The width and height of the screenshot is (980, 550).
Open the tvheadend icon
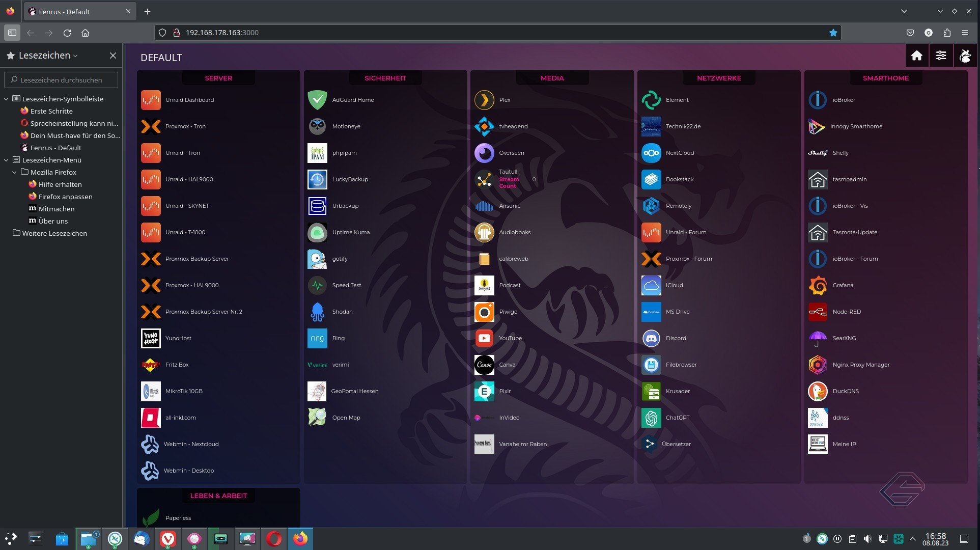(x=484, y=126)
